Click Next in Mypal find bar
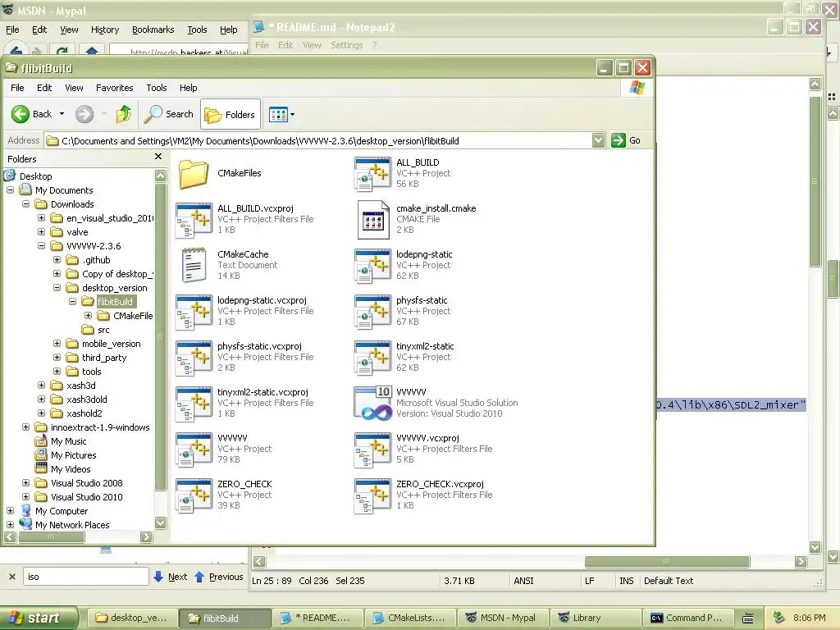The width and height of the screenshot is (840, 630). [x=171, y=577]
